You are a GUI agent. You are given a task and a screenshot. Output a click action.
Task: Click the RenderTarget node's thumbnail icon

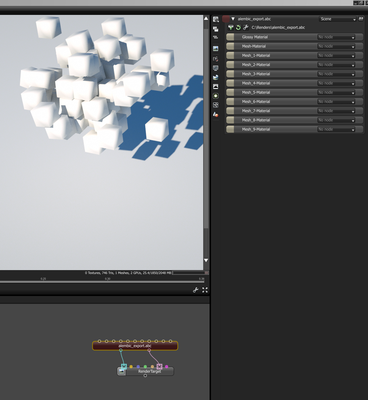(122, 372)
